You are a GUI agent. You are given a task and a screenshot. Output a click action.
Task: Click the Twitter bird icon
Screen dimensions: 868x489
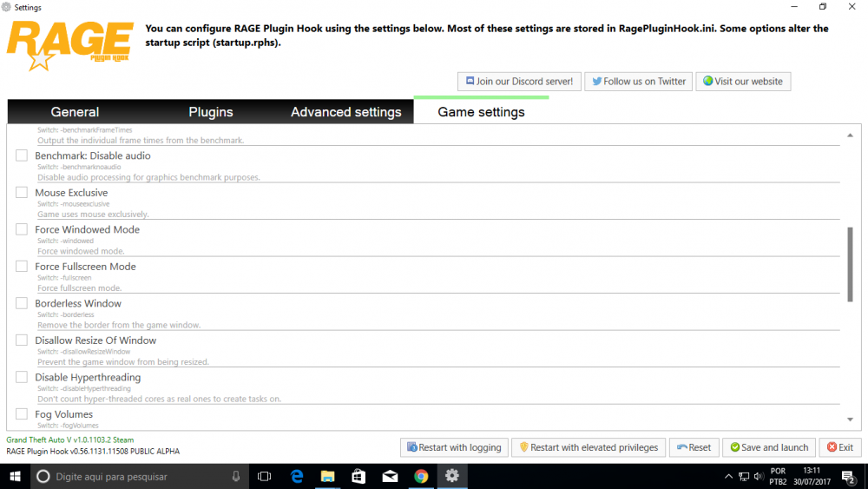coord(597,81)
